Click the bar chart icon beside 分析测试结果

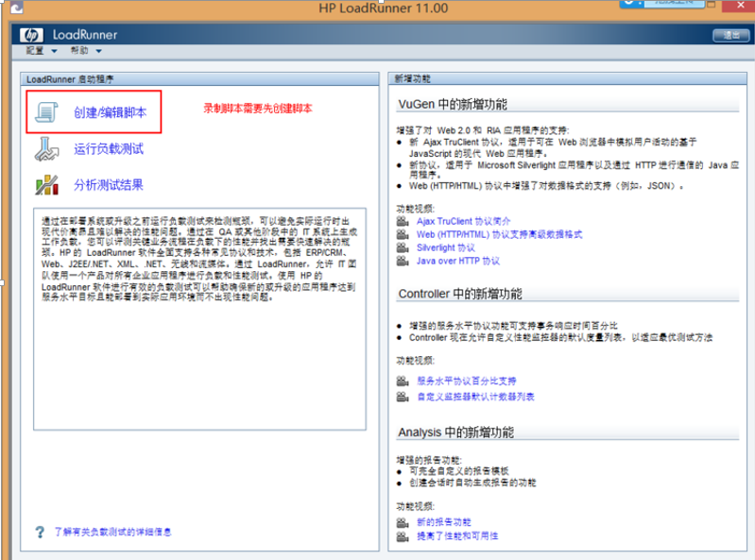[46, 185]
